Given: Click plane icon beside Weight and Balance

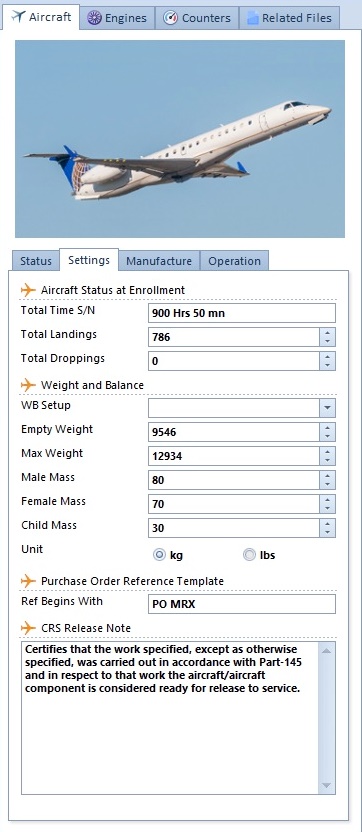Looking at the screenshot, I should (x=28, y=385).
